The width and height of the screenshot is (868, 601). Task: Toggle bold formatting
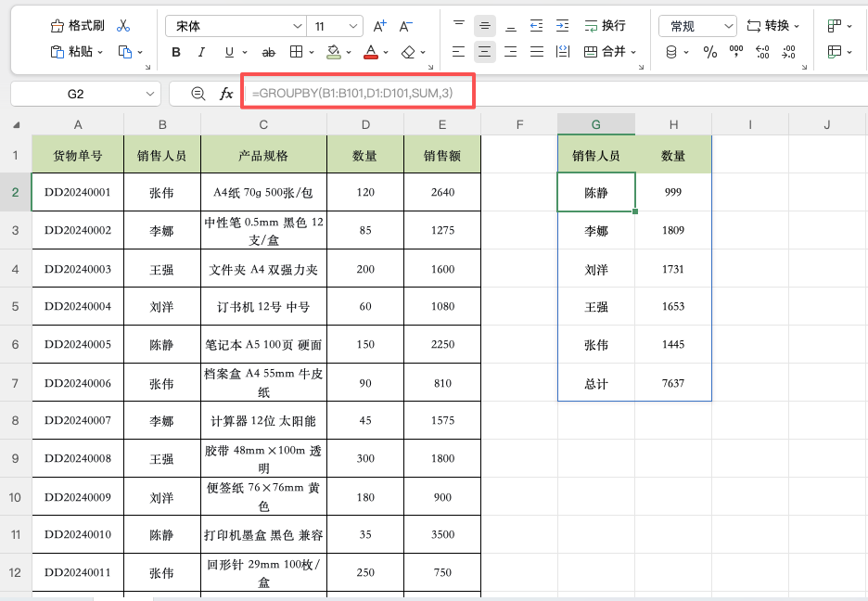[176, 52]
